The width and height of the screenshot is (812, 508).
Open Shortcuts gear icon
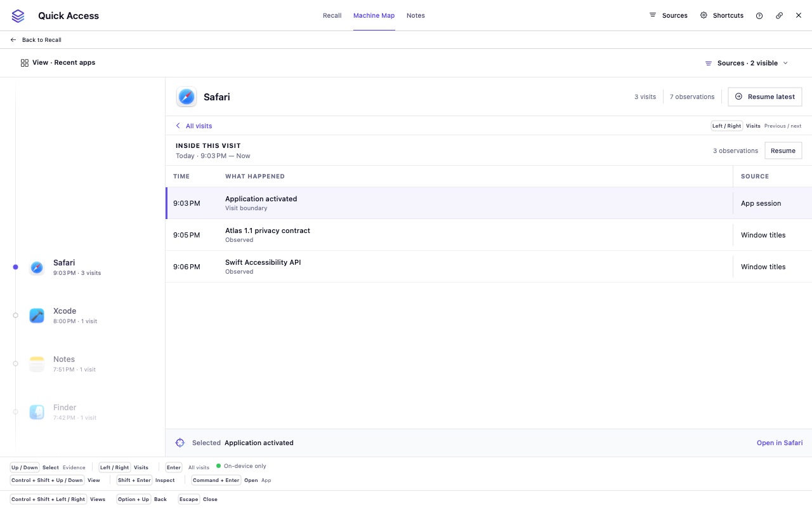tap(704, 15)
